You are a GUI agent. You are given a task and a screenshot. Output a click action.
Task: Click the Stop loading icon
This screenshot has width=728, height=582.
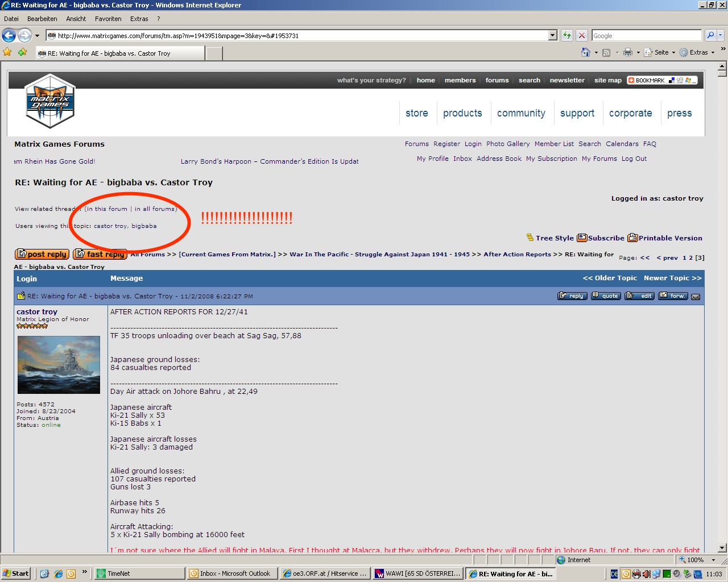click(x=581, y=35)
